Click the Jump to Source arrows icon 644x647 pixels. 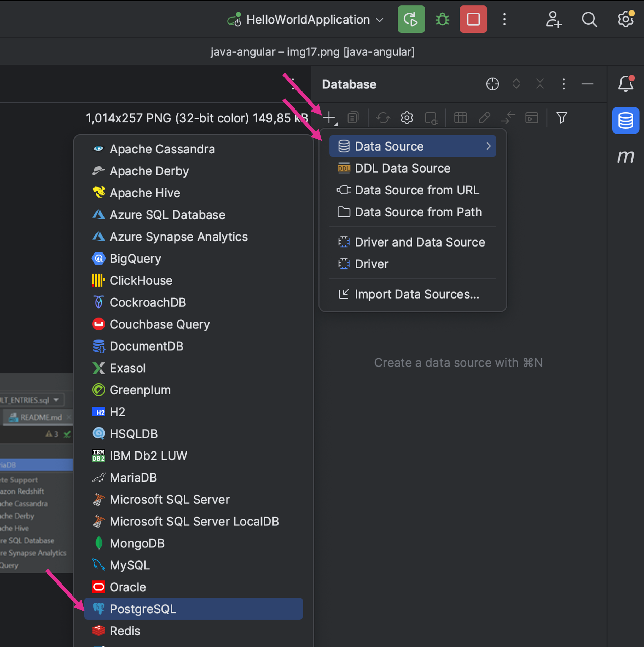[508, 118]
